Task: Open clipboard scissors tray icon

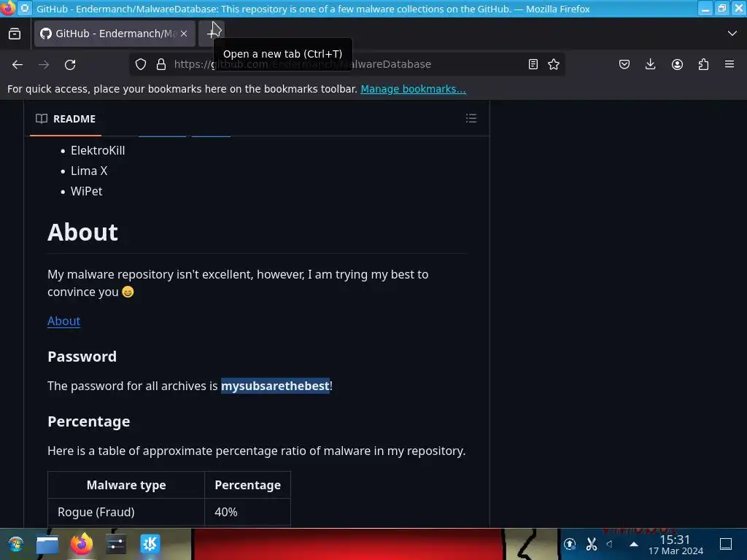Action: [591, 544]
